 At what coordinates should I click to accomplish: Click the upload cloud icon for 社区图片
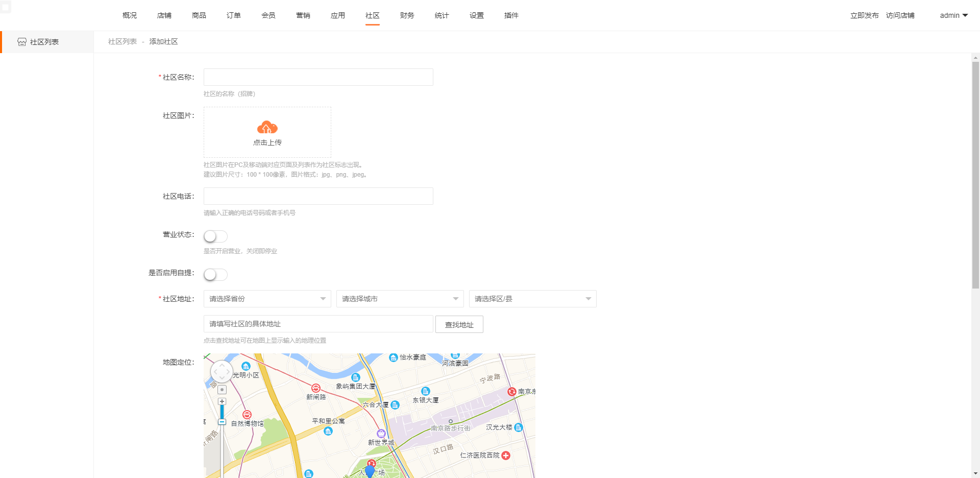click(x=267, y=128)
